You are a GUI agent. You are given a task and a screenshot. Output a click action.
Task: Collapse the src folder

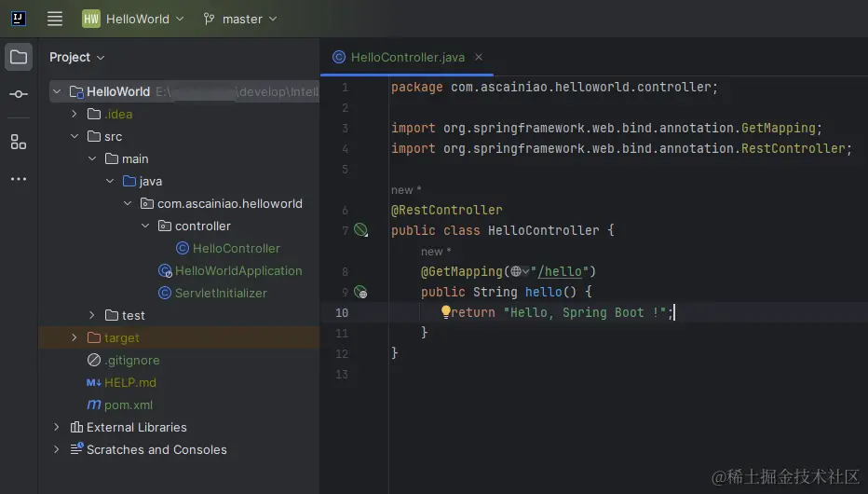coord(75,136)
